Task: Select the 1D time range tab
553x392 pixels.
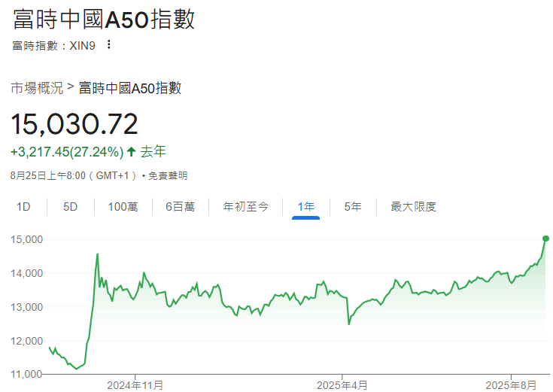Action: pos(23,206)
